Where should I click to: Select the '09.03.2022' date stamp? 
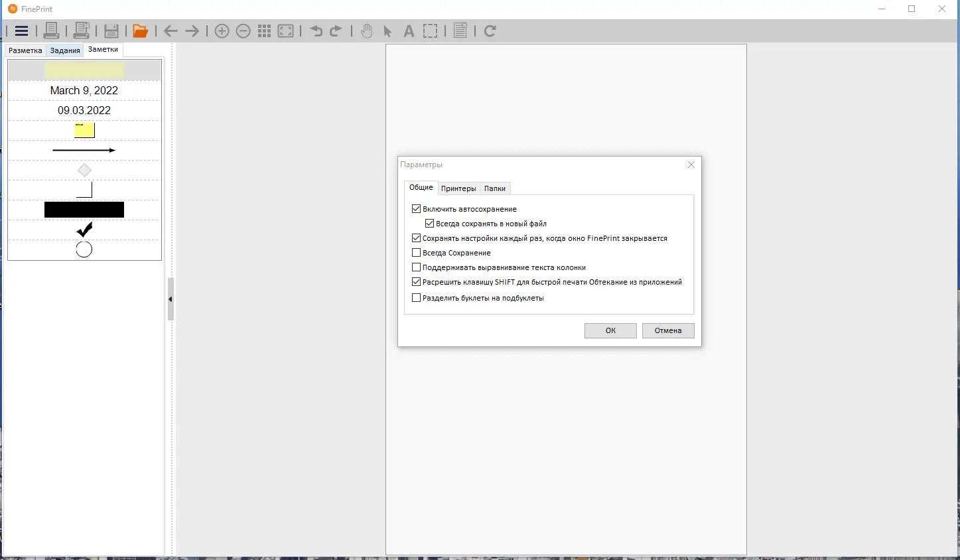click(x=84, y=110)
